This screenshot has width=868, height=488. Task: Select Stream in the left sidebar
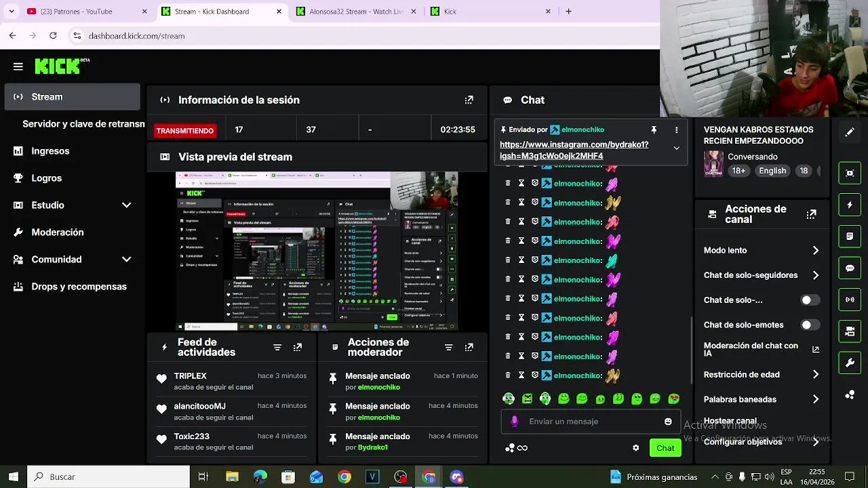(x=73, y=97)
